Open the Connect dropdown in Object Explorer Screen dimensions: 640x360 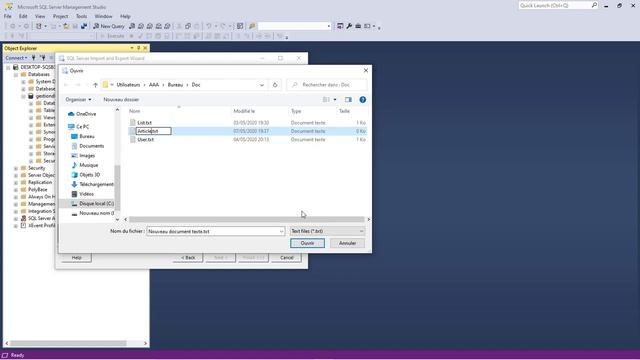16,58
